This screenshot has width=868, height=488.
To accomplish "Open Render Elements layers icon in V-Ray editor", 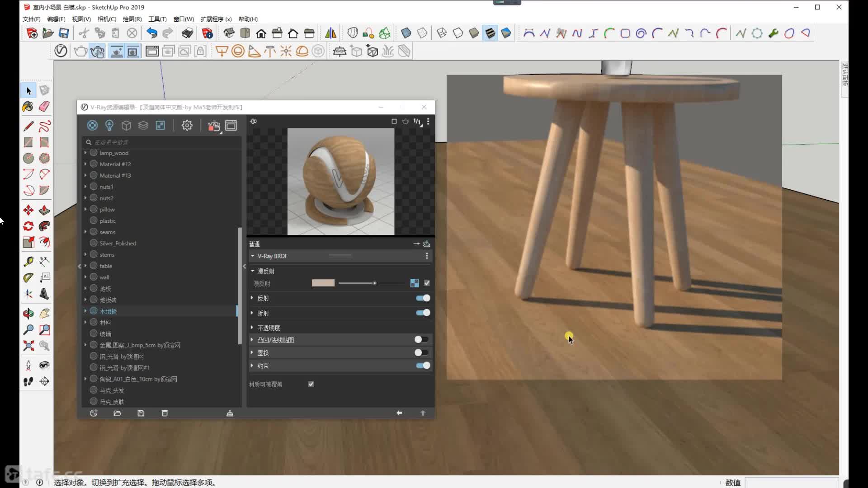I will pos(143,125).
